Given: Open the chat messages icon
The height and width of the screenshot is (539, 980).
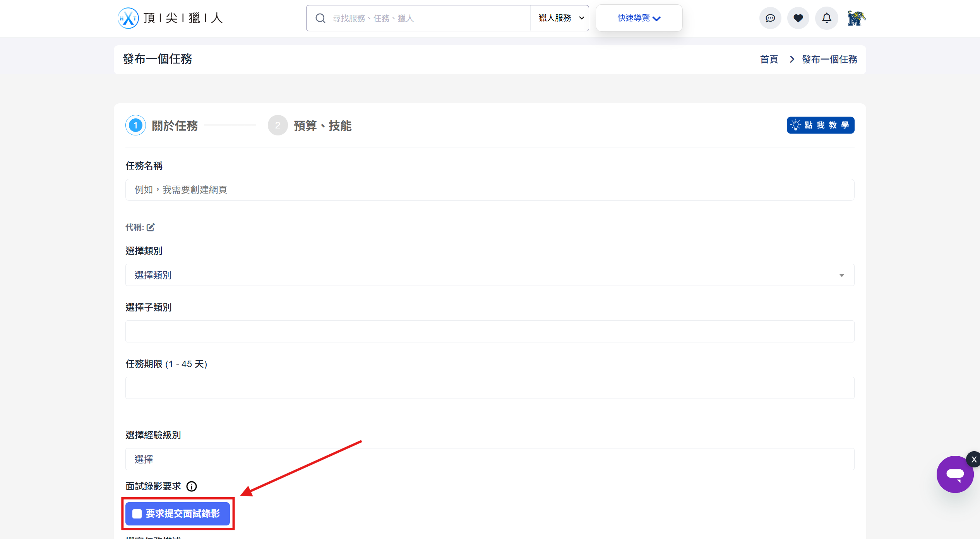Looking at the screenshot, I should (x=770, y=18).
